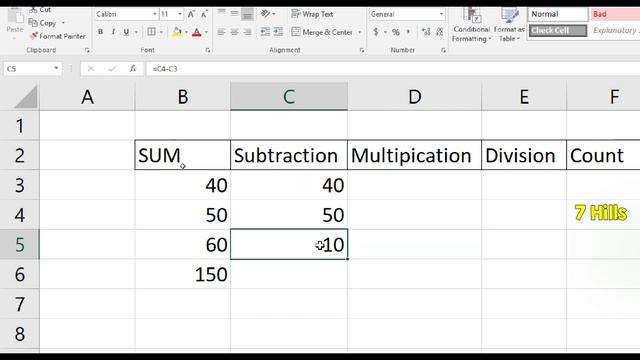The width and height of the screenshot is (640, 360).
Task: Click the Insert Function fx icon
Action: point(133,69)
